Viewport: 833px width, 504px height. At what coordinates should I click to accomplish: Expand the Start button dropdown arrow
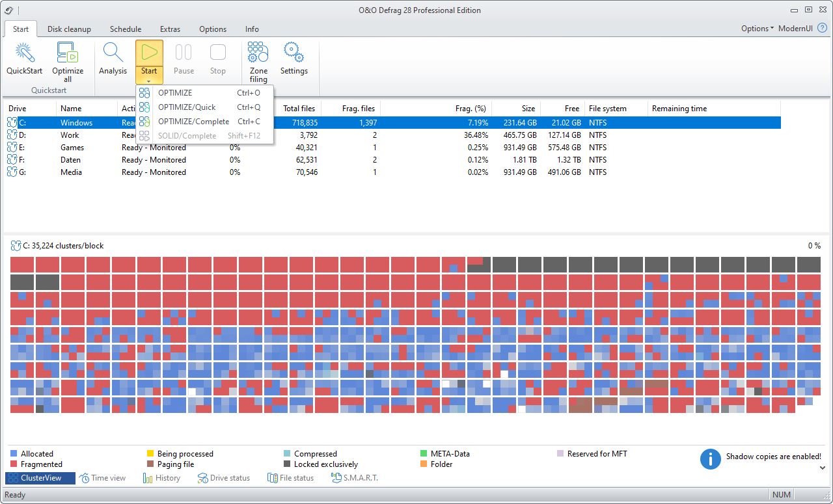click(x=149, y=81)
